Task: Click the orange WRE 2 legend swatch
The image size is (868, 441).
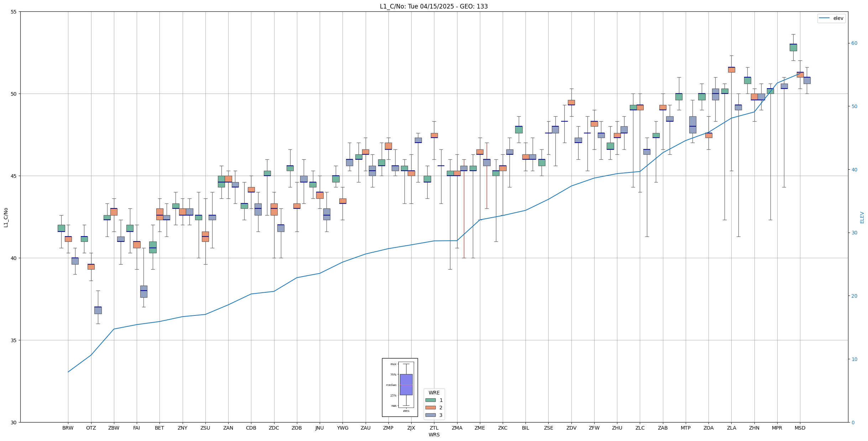Action: point(430,408)
